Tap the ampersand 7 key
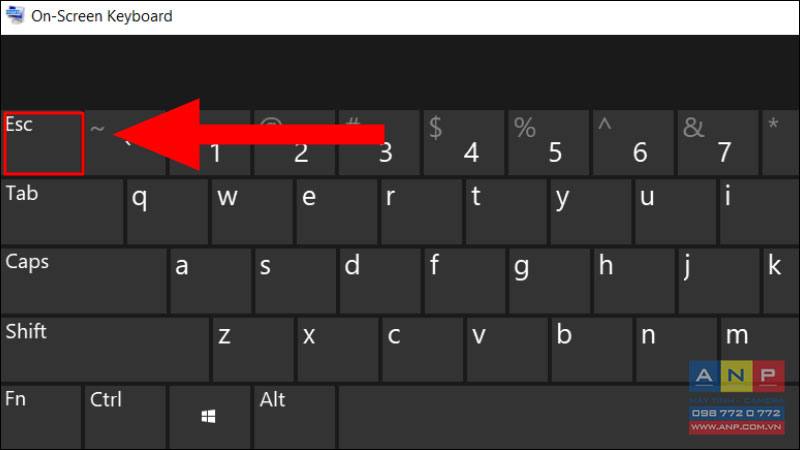The width and height of the screenshot is (800, 450). [x=718, y=143]
